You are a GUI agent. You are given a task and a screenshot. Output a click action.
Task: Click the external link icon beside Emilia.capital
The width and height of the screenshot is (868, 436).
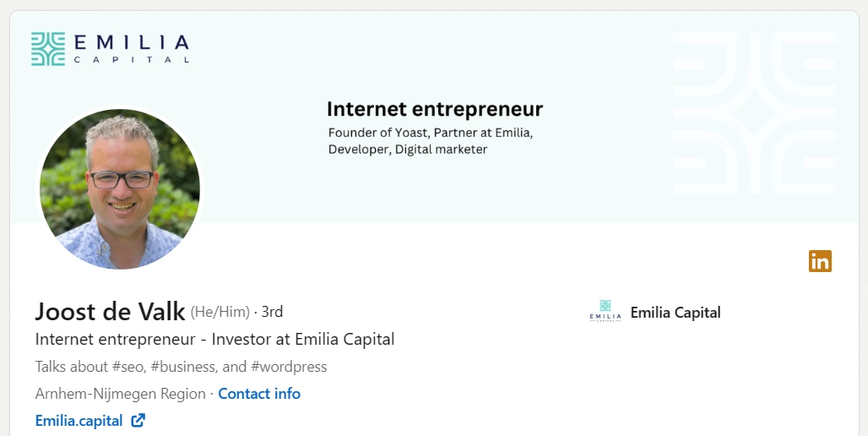(138, 420)
